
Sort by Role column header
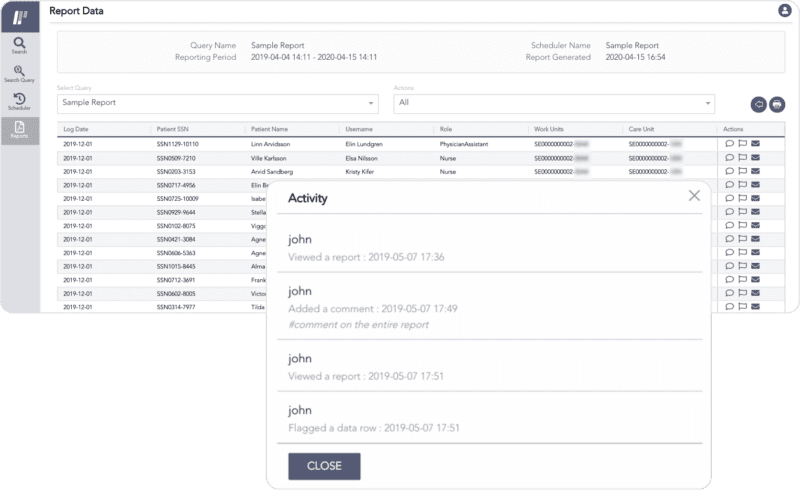pos(446,129)
